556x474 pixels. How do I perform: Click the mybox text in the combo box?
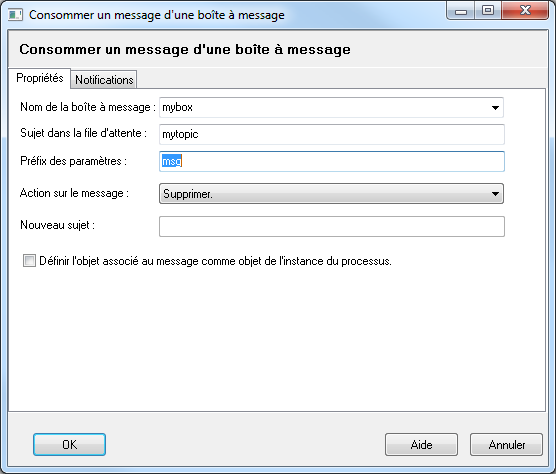tap(178, 107)
